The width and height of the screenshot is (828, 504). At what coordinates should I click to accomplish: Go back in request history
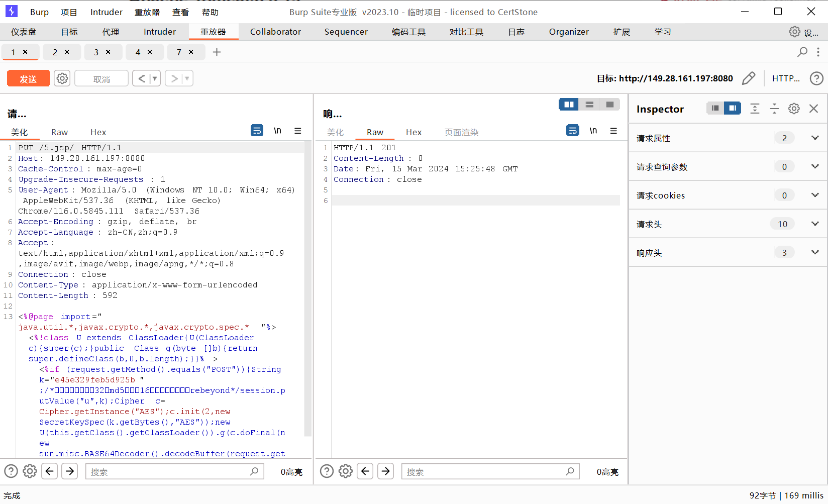[142, 78]
